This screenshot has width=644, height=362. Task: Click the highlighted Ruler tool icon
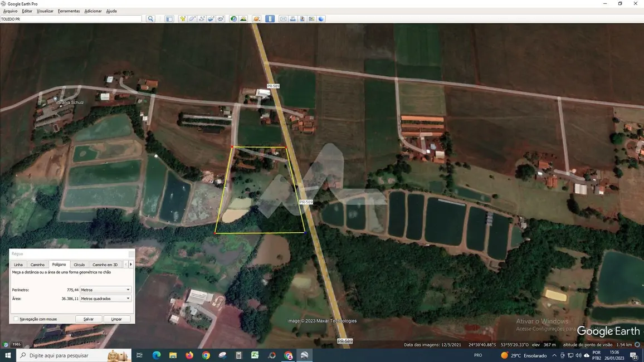270,19
